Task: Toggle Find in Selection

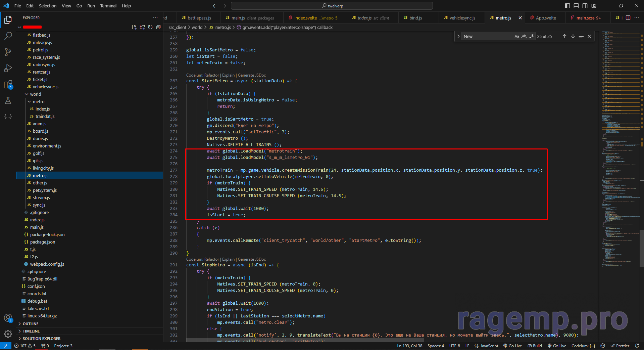Action: 581,36
